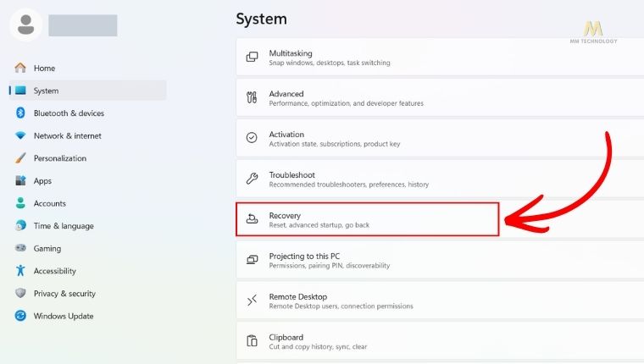Click the Privacy & security shield icon
This screenshot has width=644, height=364.
[x=20, y=293]
